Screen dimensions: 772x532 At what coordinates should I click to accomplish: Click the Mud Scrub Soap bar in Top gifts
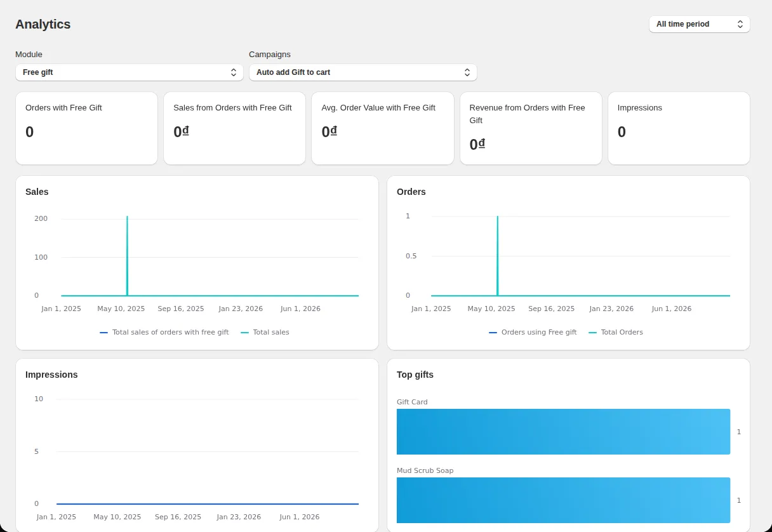coord(563,500)
